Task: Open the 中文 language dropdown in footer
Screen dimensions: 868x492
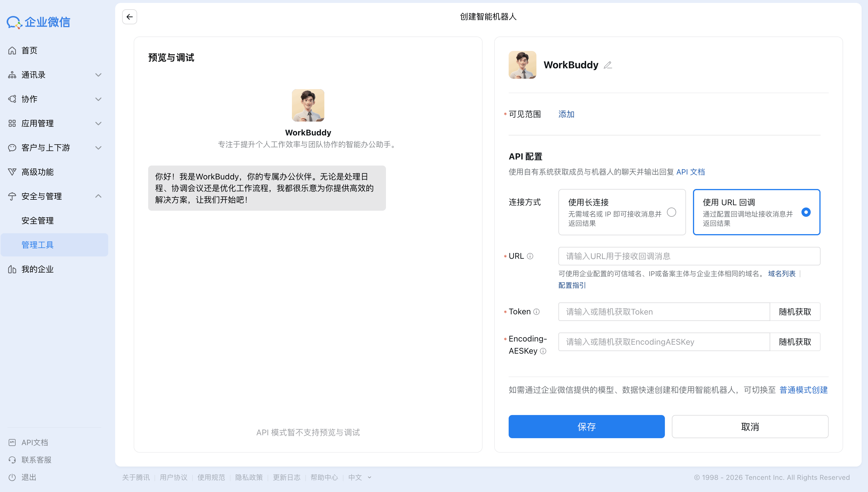Action: 359,477
